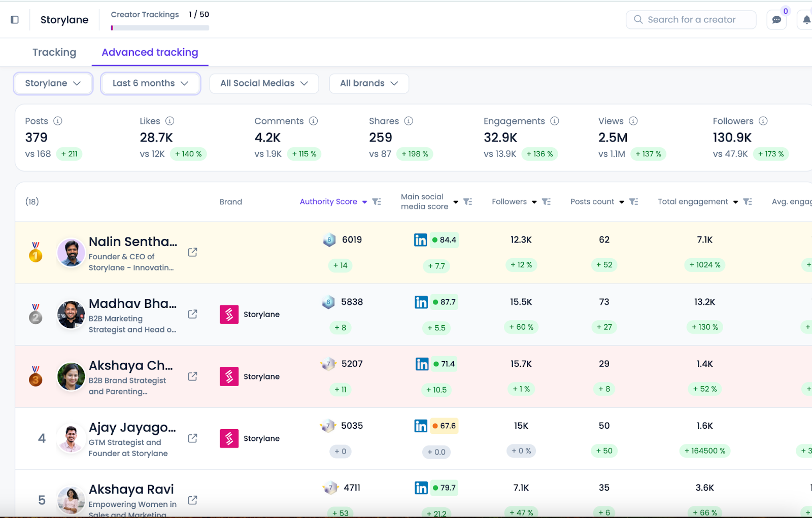The image size is (812, 518).
Task: Filter by Main social media score
Action: click(x=468, y=201)
